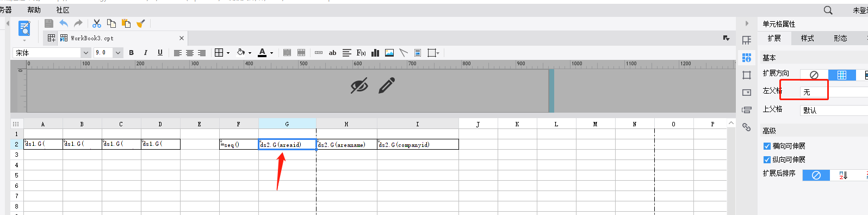Center align cell text
The height and width of the screenshot is (215, 868).
190,53
